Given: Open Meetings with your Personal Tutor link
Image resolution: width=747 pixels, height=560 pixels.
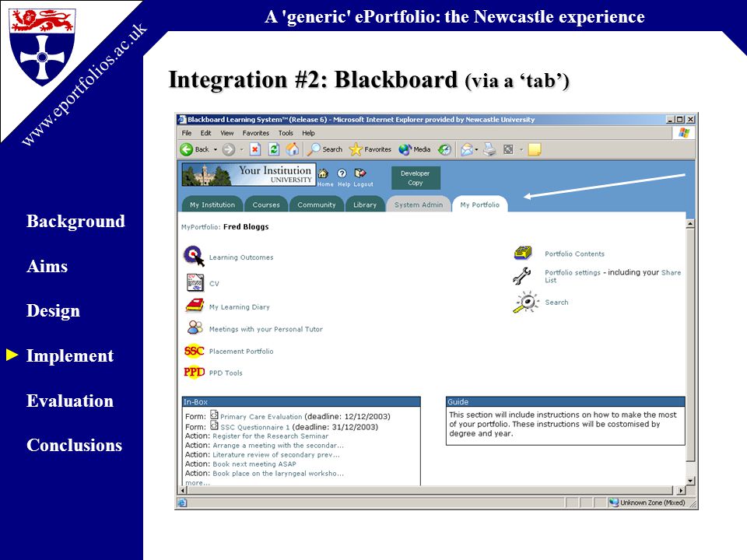Looking at the screenshot, I should pyautogui.click(x=266, y=329).
